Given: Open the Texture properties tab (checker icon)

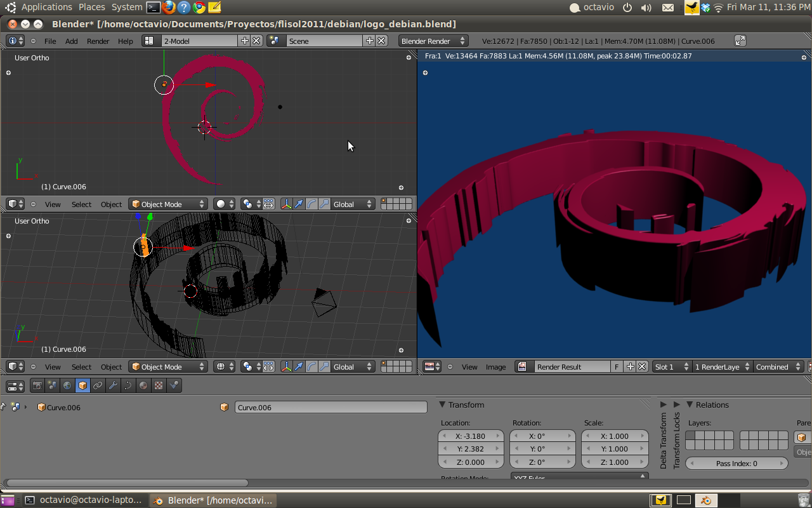Looking at the screenshot, I should click(159, 385).
